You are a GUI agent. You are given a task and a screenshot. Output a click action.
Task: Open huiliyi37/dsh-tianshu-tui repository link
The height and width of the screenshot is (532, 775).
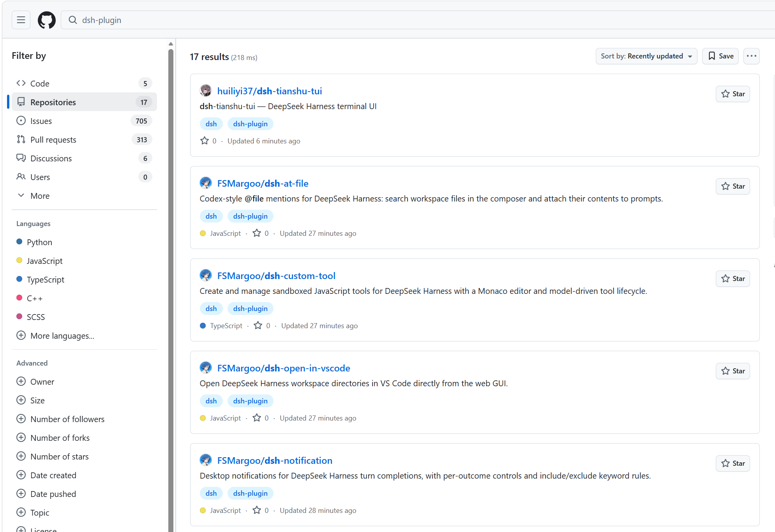point(270,91)
